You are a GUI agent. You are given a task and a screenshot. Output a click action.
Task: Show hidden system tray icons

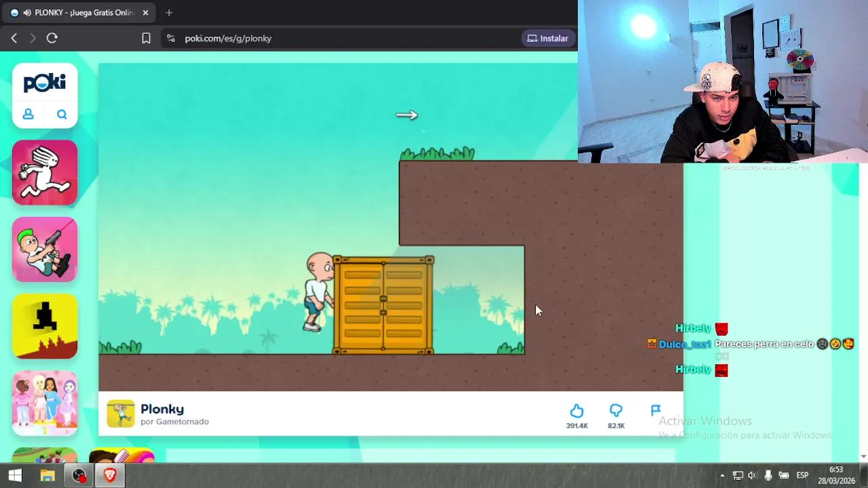(x=722, y=475)
